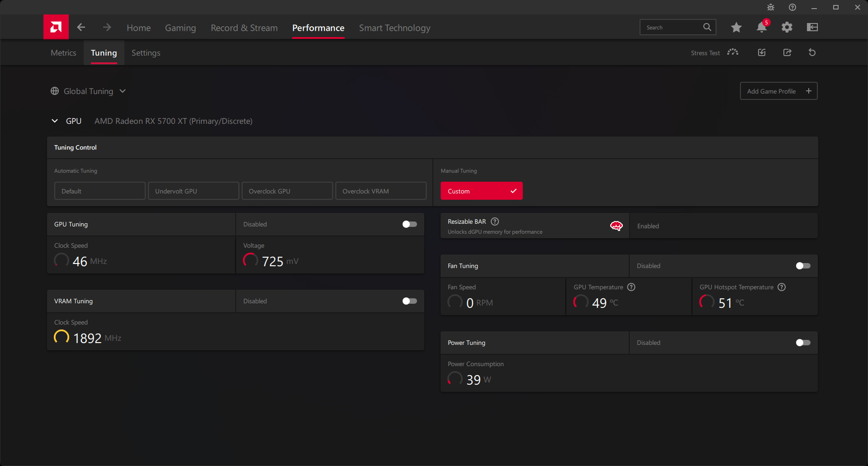Select Default automatic tuning option
The image size is (868, 466).
click(100, 191)
